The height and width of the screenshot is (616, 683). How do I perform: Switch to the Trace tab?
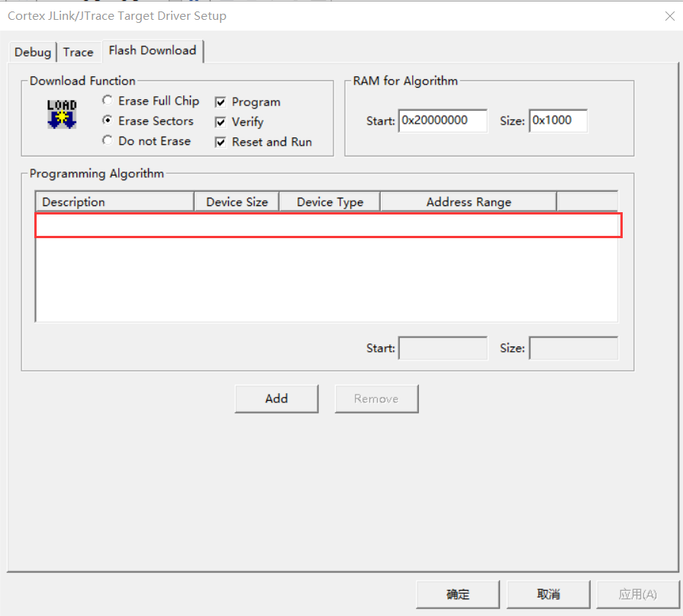pos(79,52)
